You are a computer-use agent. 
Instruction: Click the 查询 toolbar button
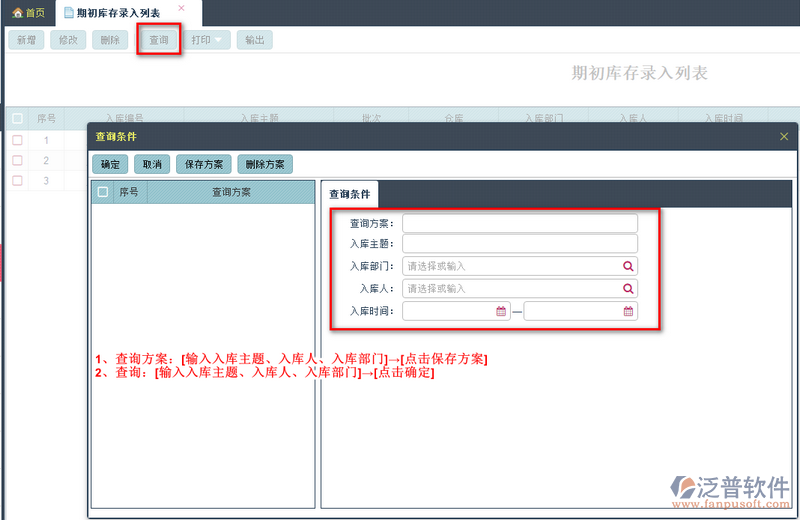[159, 40]
